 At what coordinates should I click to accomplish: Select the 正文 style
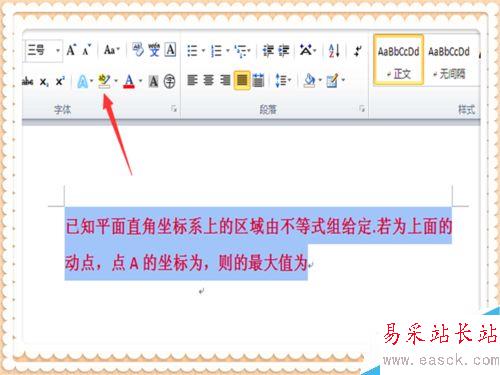(x=399, y=59)
